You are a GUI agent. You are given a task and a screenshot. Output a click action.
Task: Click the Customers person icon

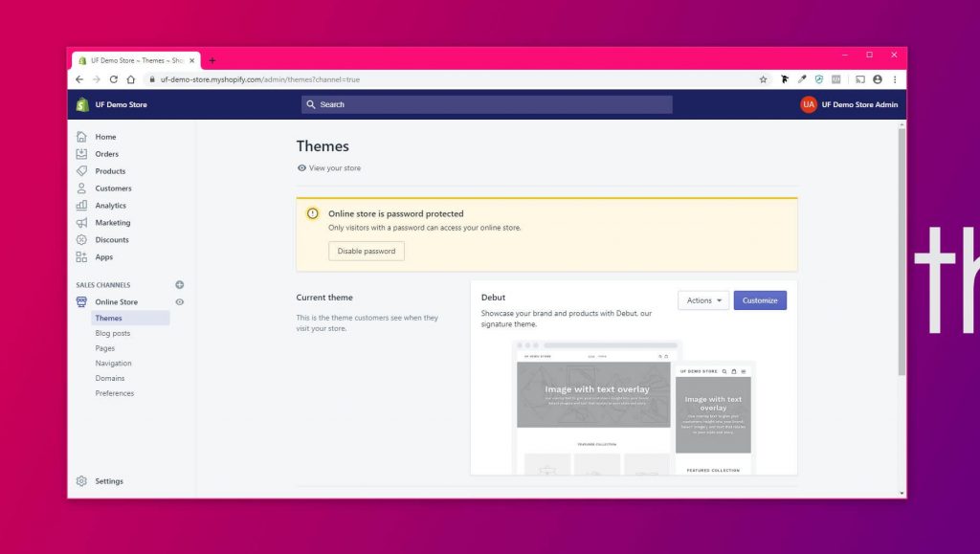pos(81,188)
